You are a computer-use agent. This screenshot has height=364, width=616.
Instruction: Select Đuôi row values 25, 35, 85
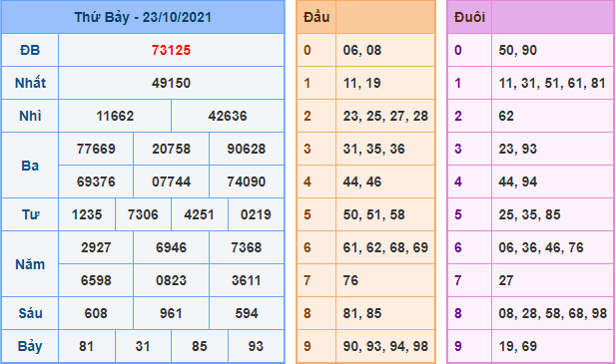pos(529,215)
